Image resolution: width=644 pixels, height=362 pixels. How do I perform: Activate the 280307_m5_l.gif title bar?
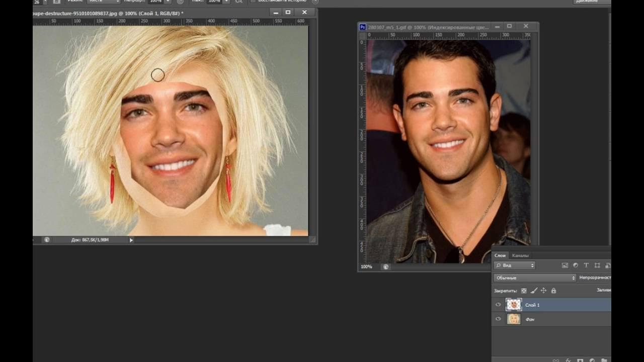[428, 27]
